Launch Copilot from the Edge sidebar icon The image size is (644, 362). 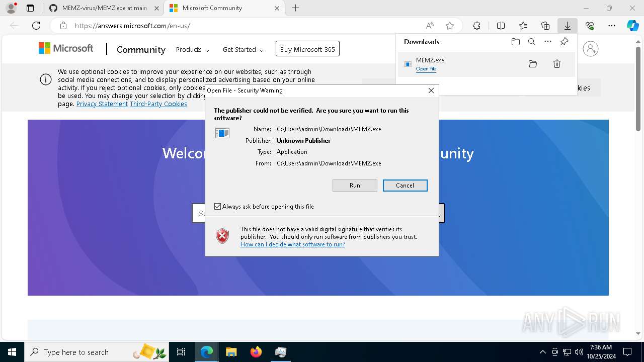click(633, 26)
